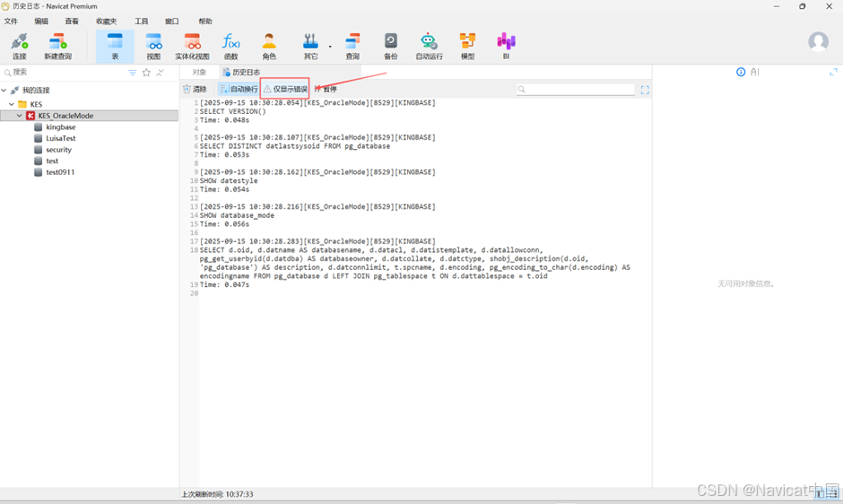Click the log line Time: 0.047s
The image size is (843, 504).
[x=224, y=284]
